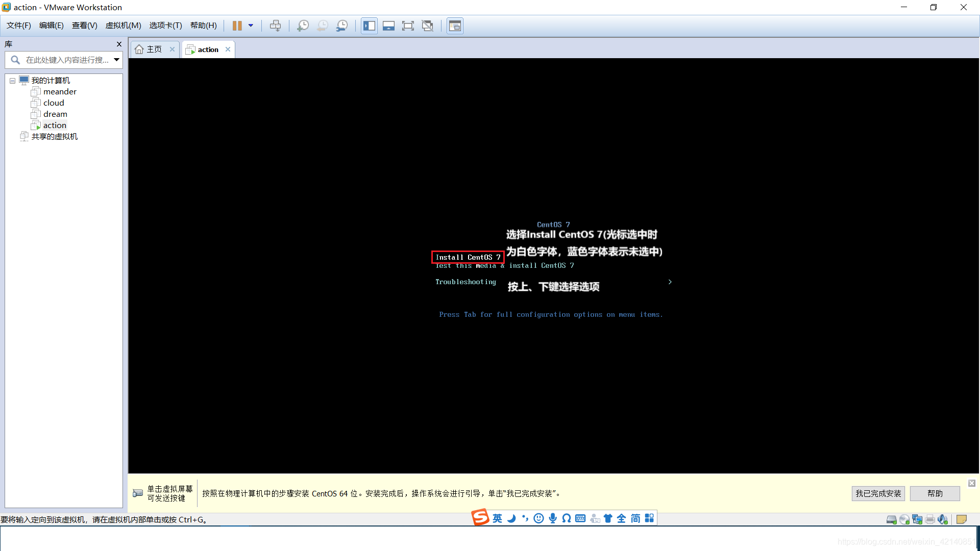The image size is (980, 551).
Task: Toggle simplified and traditional Chinese input
Action: tap(635, 518)
